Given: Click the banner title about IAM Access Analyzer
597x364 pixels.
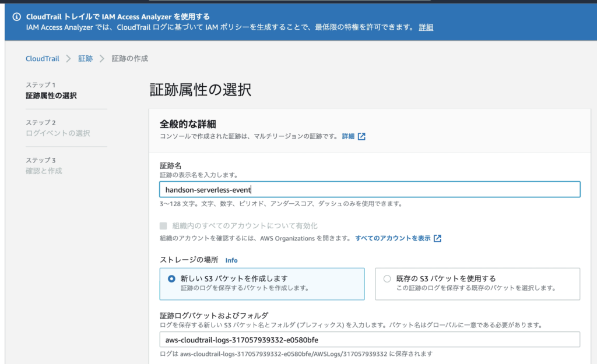Looking at the screenshot, I should [118, 17].
